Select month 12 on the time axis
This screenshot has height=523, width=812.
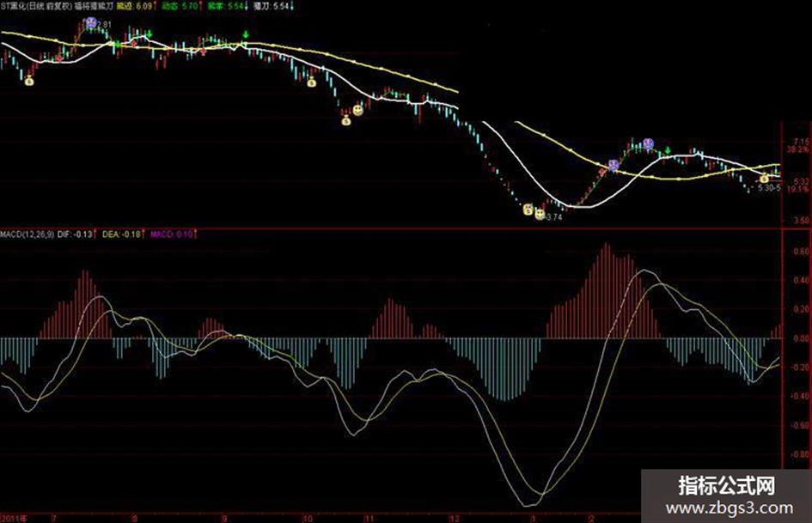click(x=454, y=519)
